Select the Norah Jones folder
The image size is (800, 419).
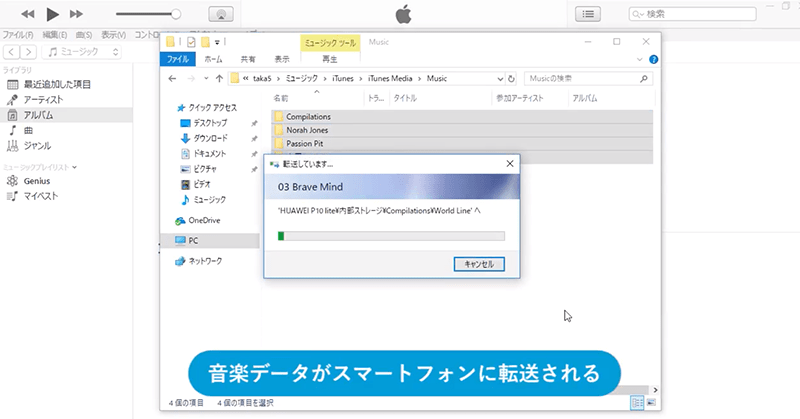click(462, 130)
